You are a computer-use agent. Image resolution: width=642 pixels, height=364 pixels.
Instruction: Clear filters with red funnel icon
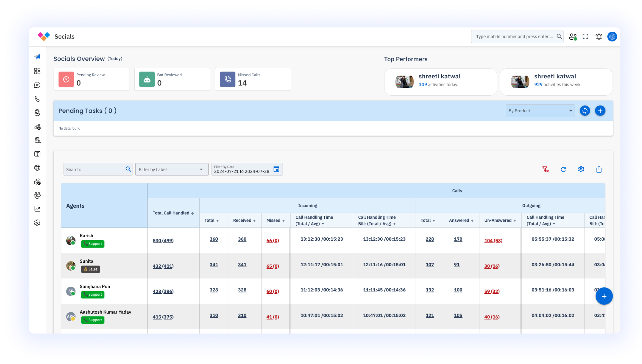[545, 169]
